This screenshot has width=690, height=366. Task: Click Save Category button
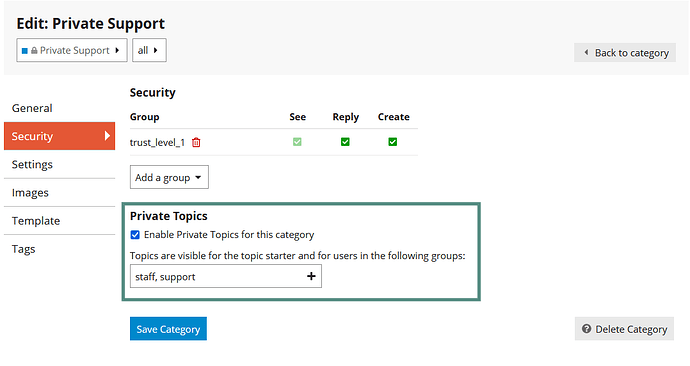(168, 329)
